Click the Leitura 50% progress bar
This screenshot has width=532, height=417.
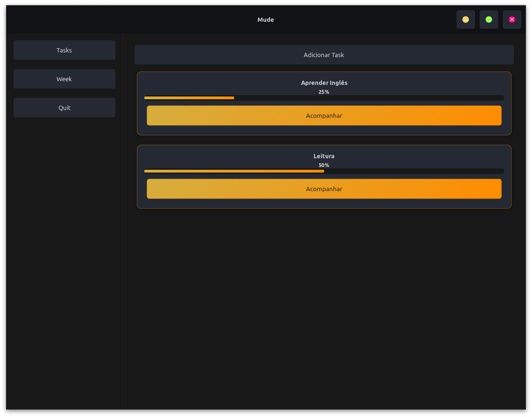pyautogui.click(x=324, y=171)
